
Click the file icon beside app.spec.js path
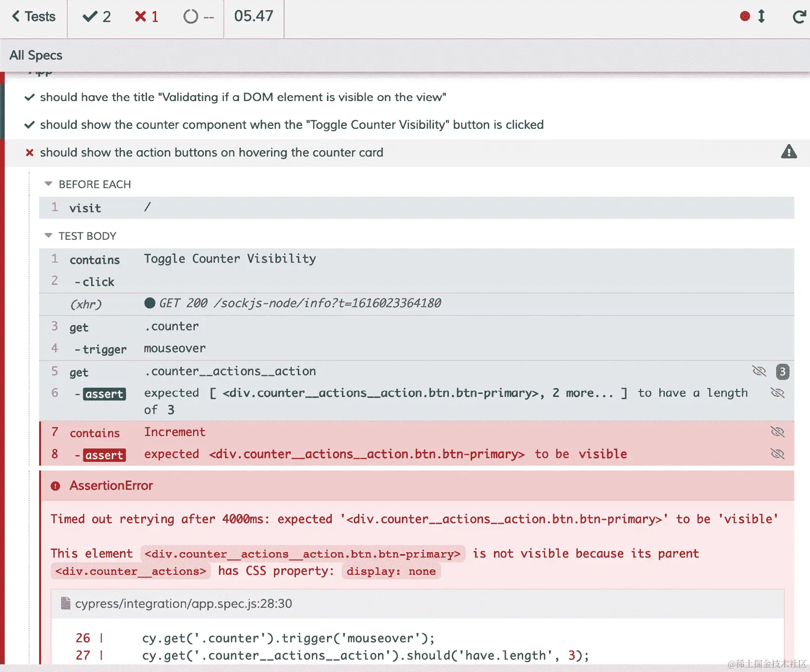tap(65, 603)
